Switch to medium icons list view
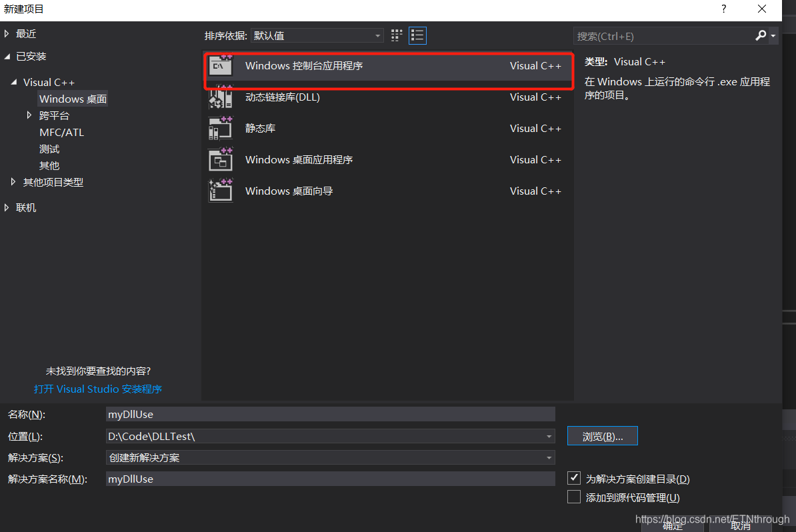The height and width of the screenshot is (532, 796). pyautogui.click(x=417, y=35)
